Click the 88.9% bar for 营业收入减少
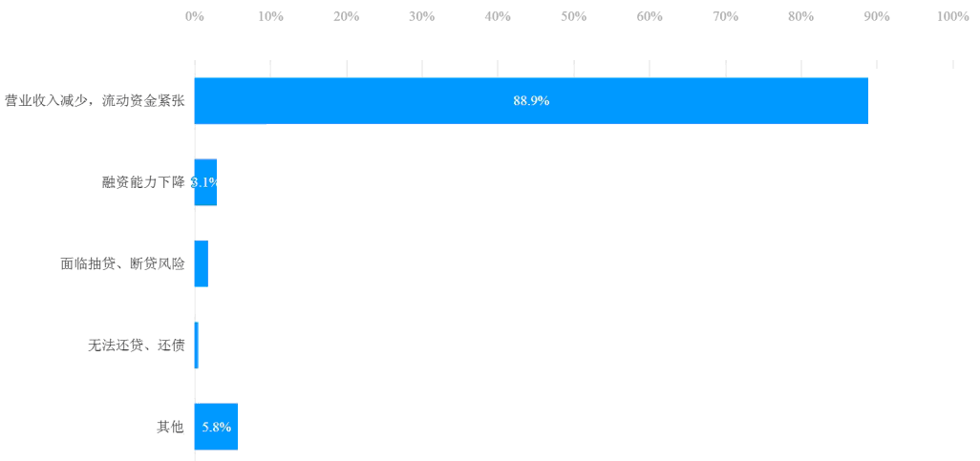 coord(531,100)
